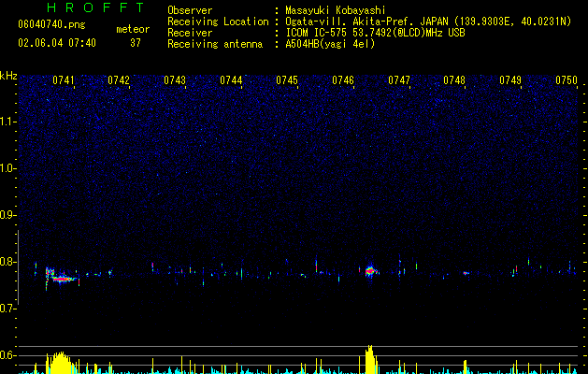Click the date stamp 02.06.04 07:40
This screenshot has height=374, width=588.
click(x=57, y=43)
